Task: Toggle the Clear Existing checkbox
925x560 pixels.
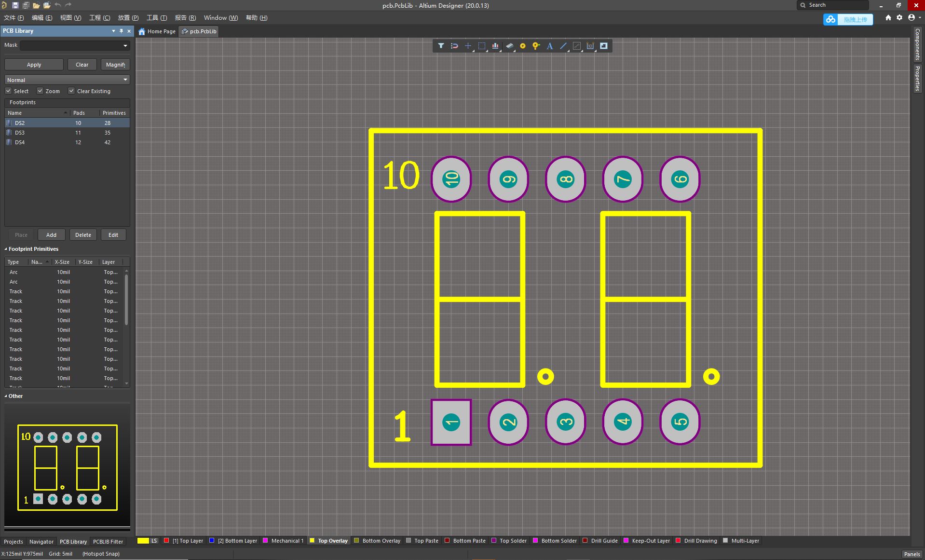Action: click(71, 91)
